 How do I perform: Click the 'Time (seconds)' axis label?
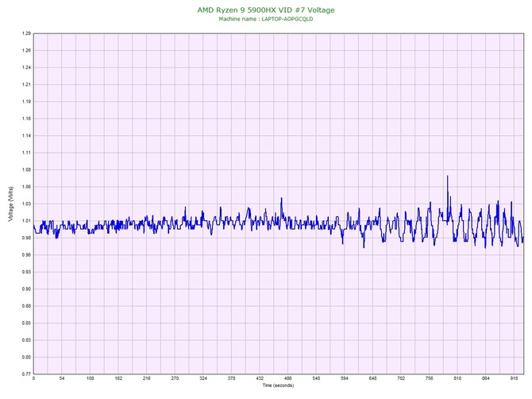click(x=278, y=385)
